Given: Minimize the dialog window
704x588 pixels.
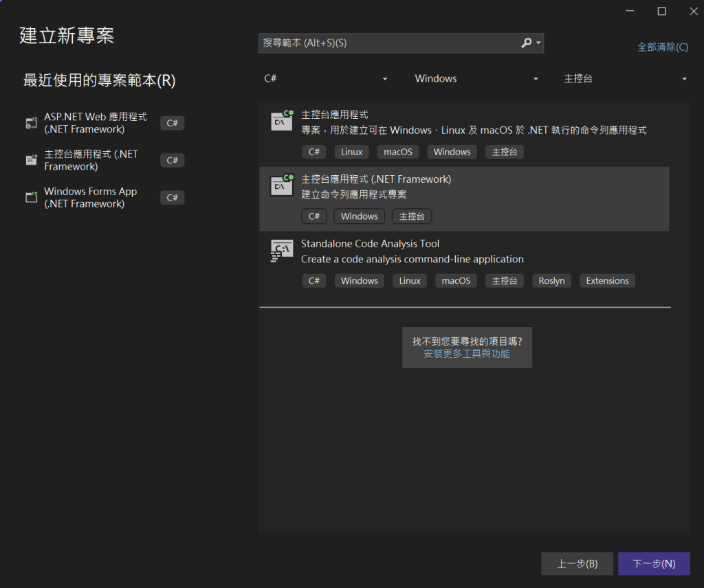Looking at the screenshot, I should 630,11.
